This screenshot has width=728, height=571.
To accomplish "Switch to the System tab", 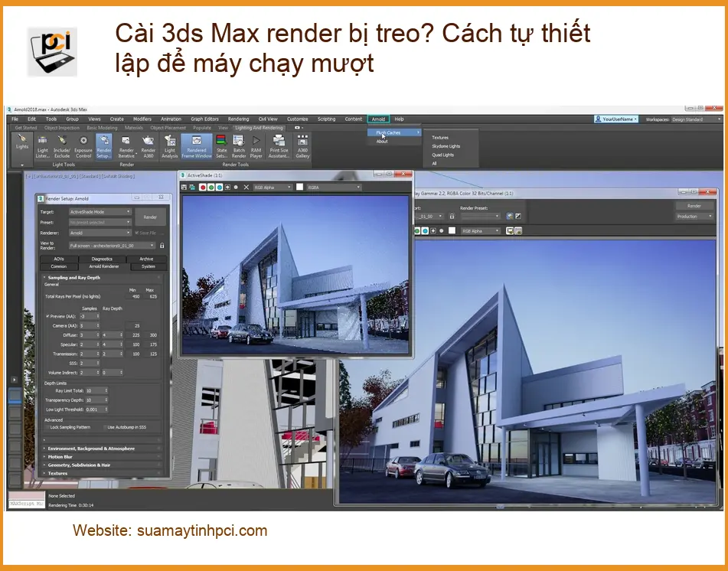I will pyautogui.click(x=149, y=266).
